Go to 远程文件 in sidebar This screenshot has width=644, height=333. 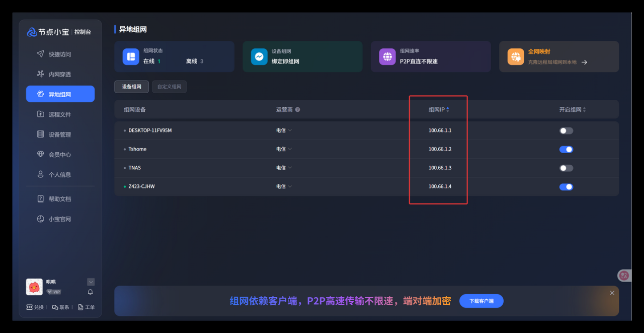(59, 114)
